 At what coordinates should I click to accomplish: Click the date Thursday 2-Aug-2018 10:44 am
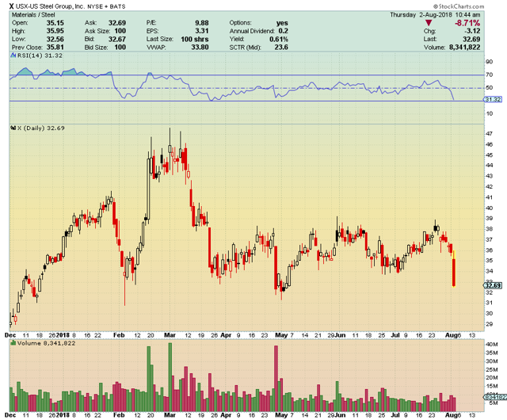pos(435,15)
